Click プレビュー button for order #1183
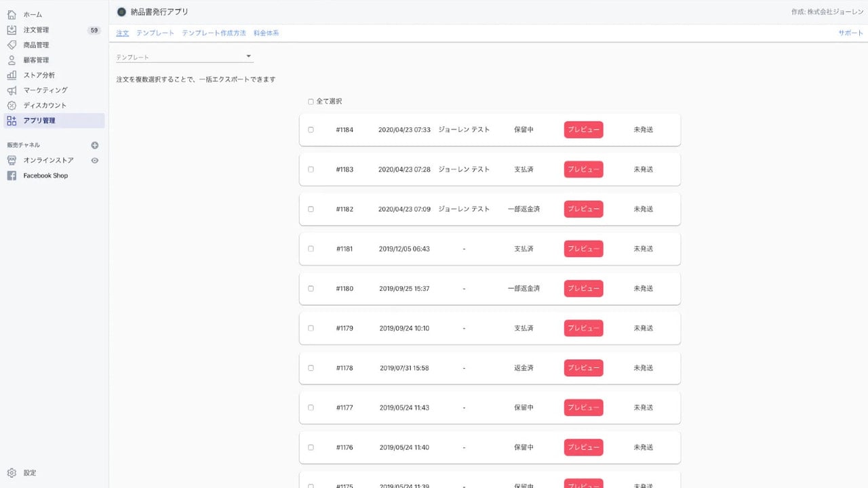 pos(583,169)
